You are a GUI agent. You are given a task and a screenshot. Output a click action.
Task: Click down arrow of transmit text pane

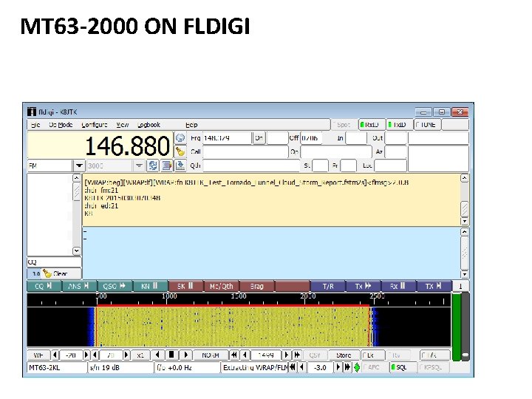click(x=465, y=274)
